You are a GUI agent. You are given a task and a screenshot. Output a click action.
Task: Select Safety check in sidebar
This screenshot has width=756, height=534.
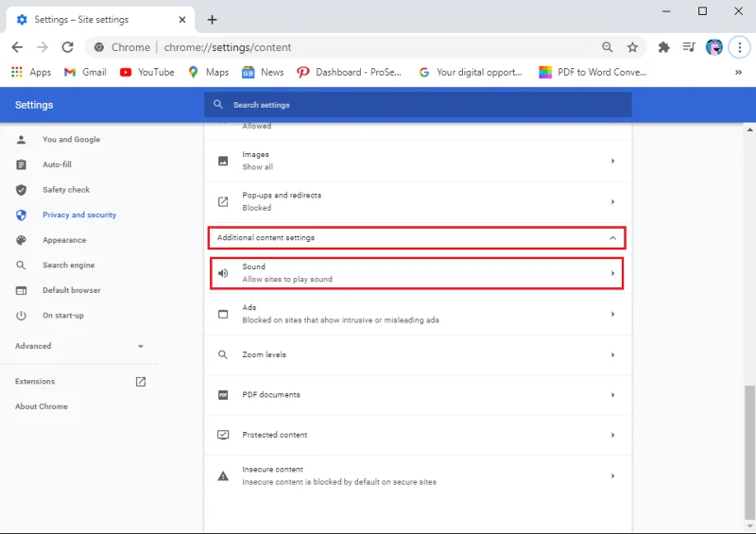click(x=66, y=190)
